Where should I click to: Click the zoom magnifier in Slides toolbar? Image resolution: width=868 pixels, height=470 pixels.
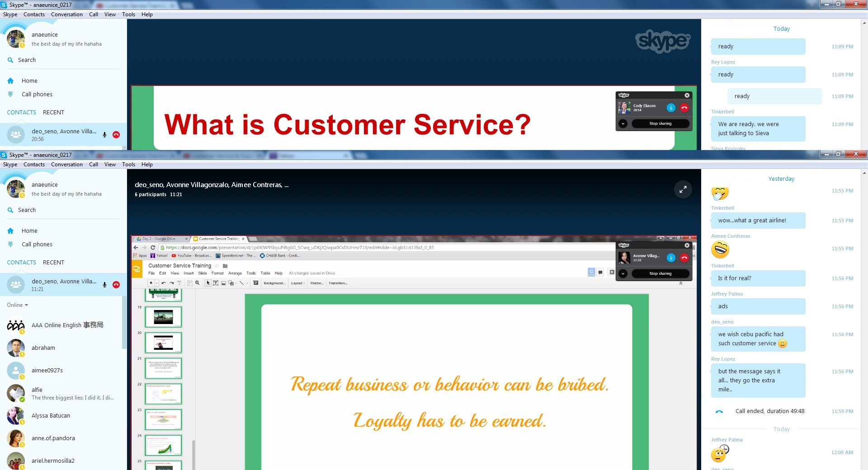pos(197,283)
